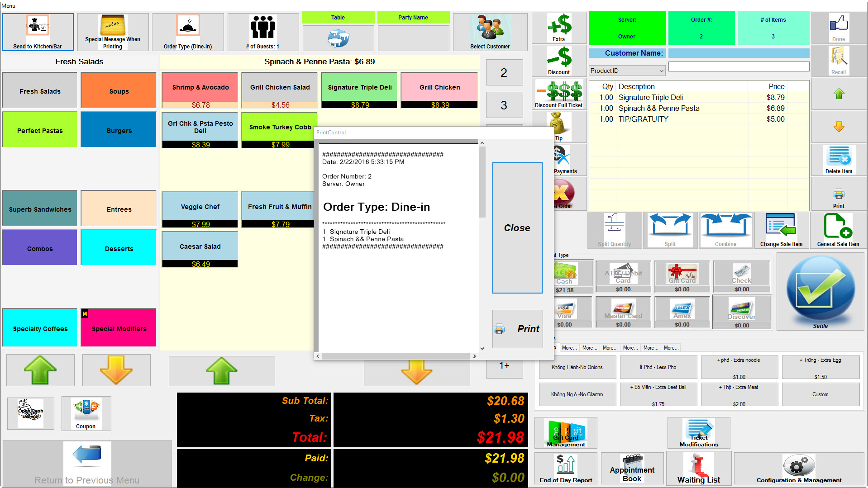868x488 pixels.
Task: Switch to the Burgers category
Action: [119, 130]
